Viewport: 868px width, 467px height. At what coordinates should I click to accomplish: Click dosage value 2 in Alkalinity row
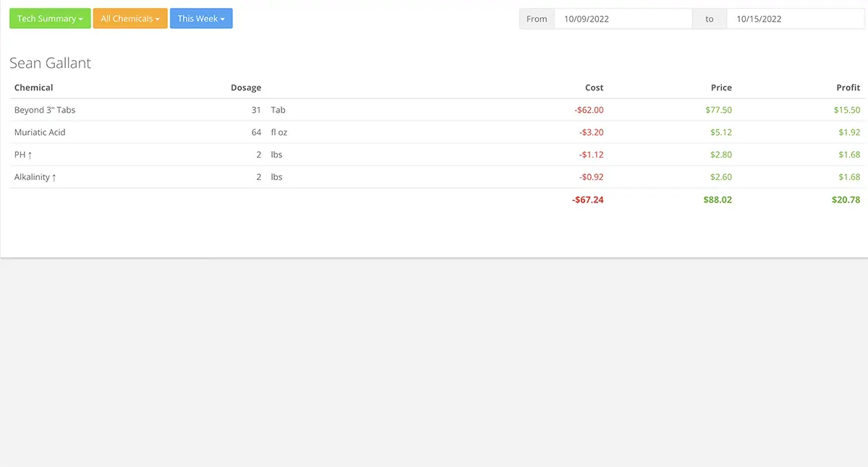pos(259,177)
